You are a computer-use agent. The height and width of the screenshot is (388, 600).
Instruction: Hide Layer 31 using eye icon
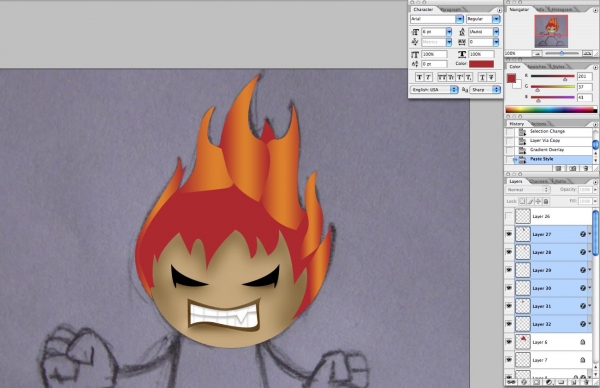(509, 306)
